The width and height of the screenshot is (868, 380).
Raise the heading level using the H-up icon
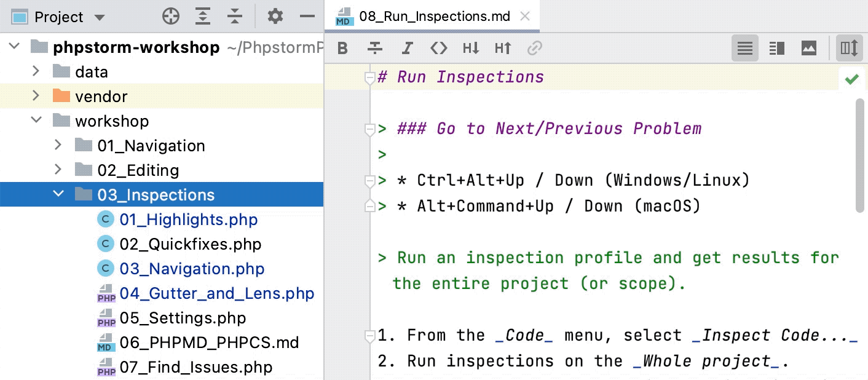click(x=503, y=48)
